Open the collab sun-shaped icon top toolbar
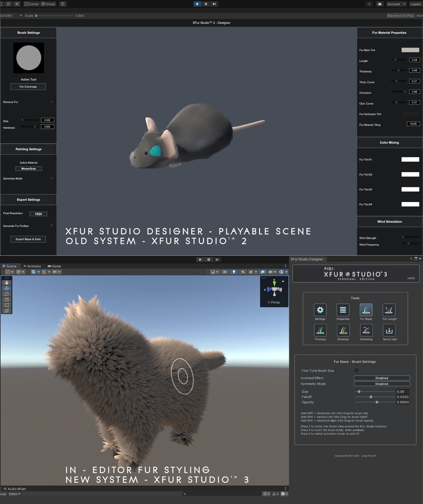 pyautogui.click(x=369, y=4)
